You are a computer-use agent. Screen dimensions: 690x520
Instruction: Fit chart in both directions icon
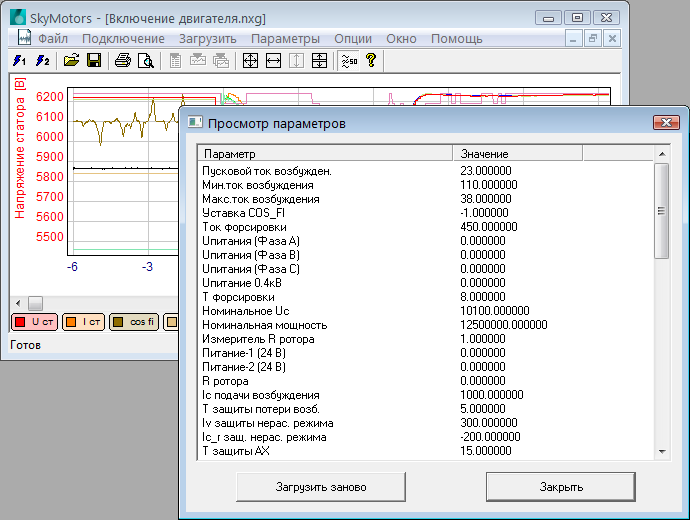250,61
